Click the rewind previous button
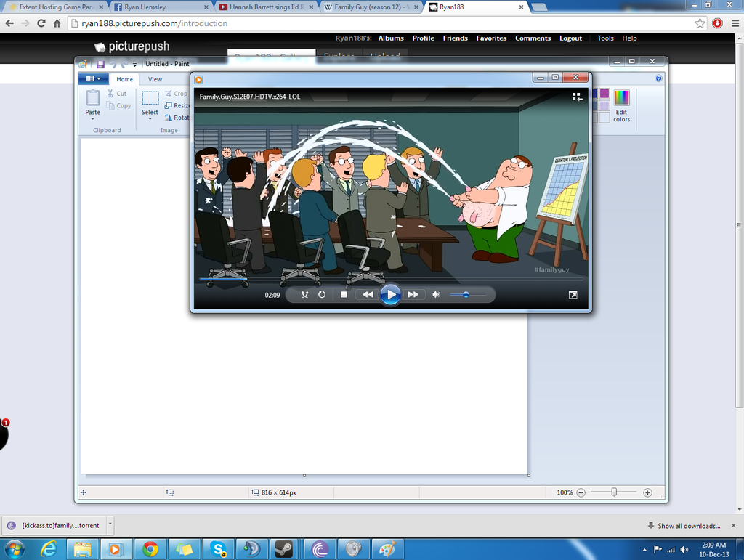The width and height of the screenshot is (744, 560). pyautogui.click(x=368, y=294)
